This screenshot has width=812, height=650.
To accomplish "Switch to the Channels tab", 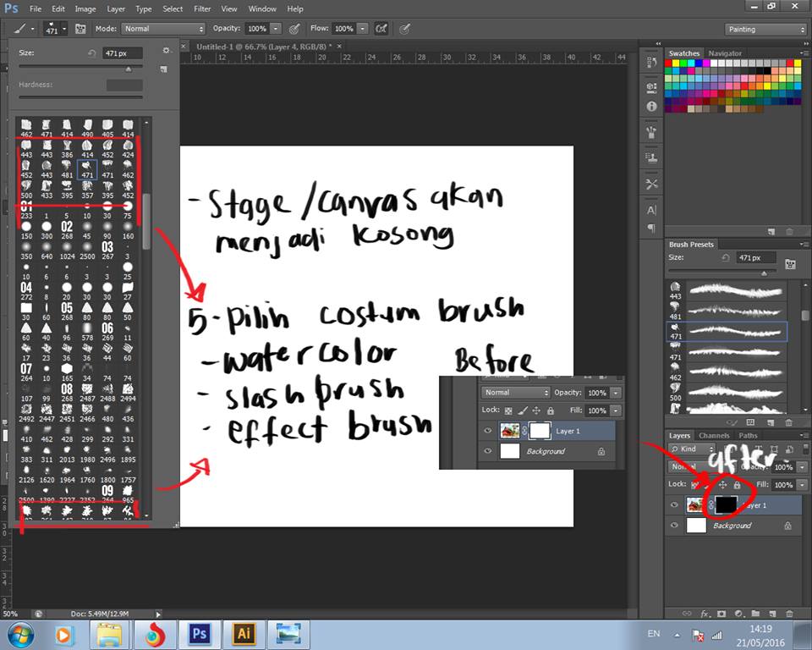I will pos(713,436).
